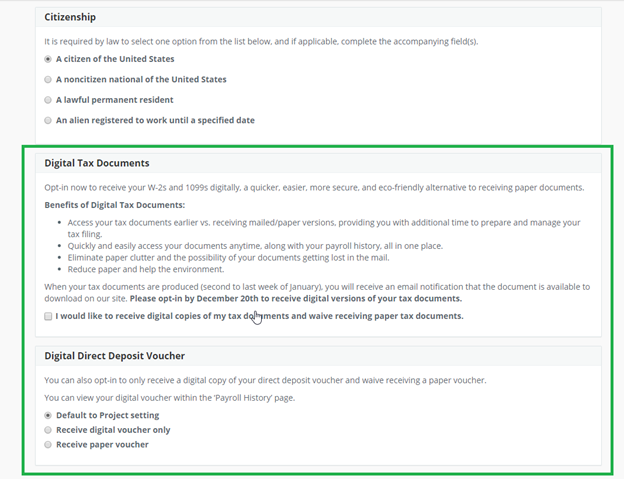
Task: Click 'It is required by law' instruction text
Action: (261, 41)
